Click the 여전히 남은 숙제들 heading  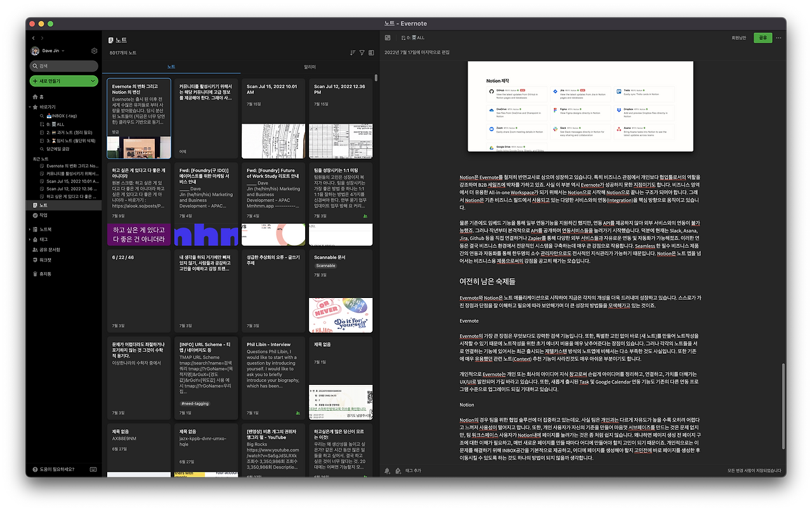click(487, 281)
